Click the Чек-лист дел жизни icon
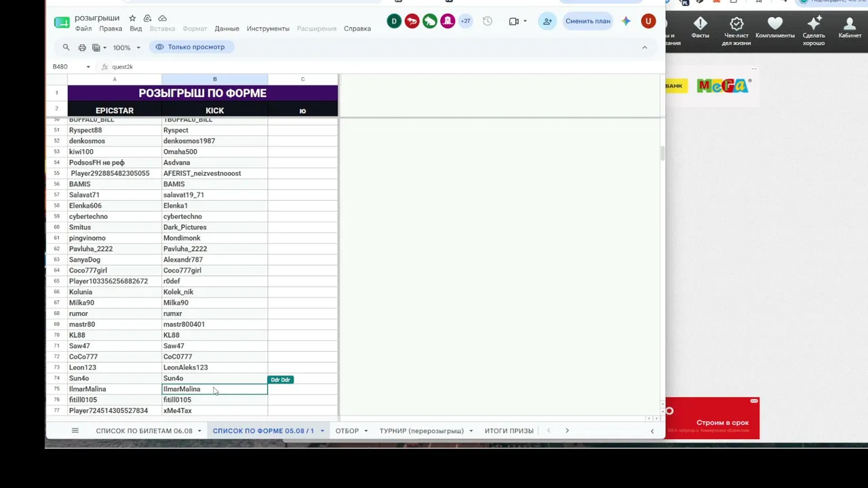Viewport: 868px width, 488px height. point(736,31)
